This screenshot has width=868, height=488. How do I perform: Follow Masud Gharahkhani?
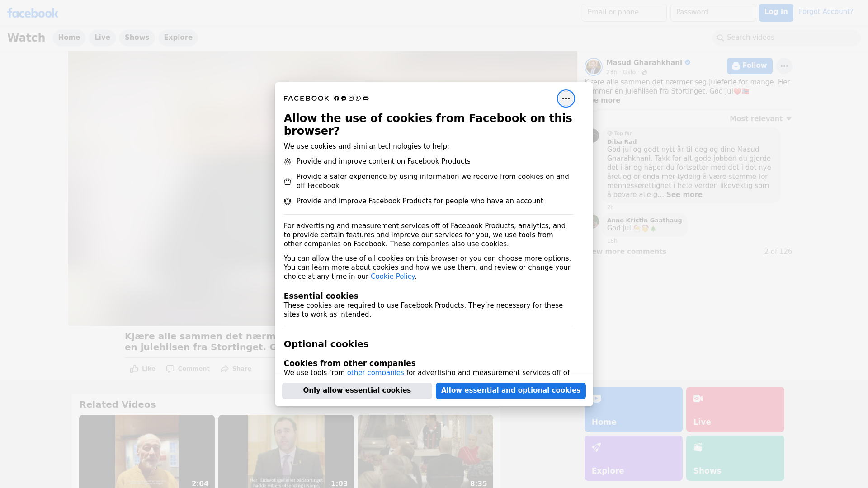pos(749,66)
